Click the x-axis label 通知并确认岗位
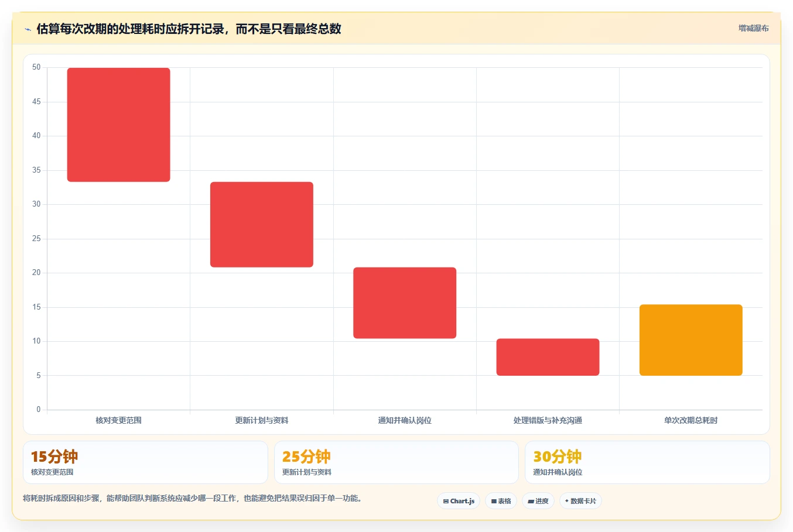Viewport: 793px width, 532px height. pos(405,420)
